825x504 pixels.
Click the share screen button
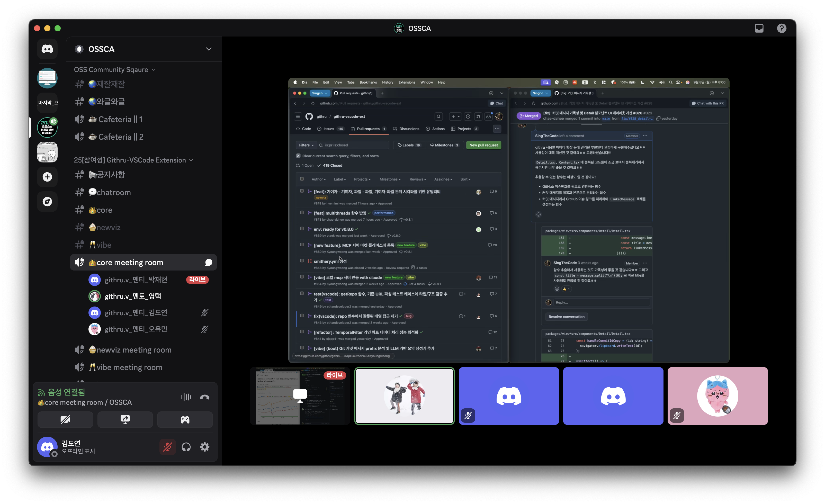(x=125, y=420)
